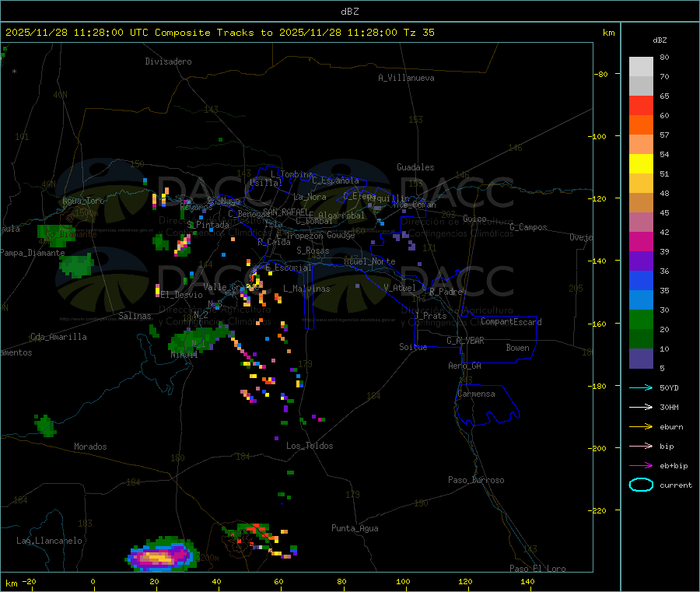700x592 pixels.
Task: Click the A_Villanueva place label
Action: pos(406,78)
